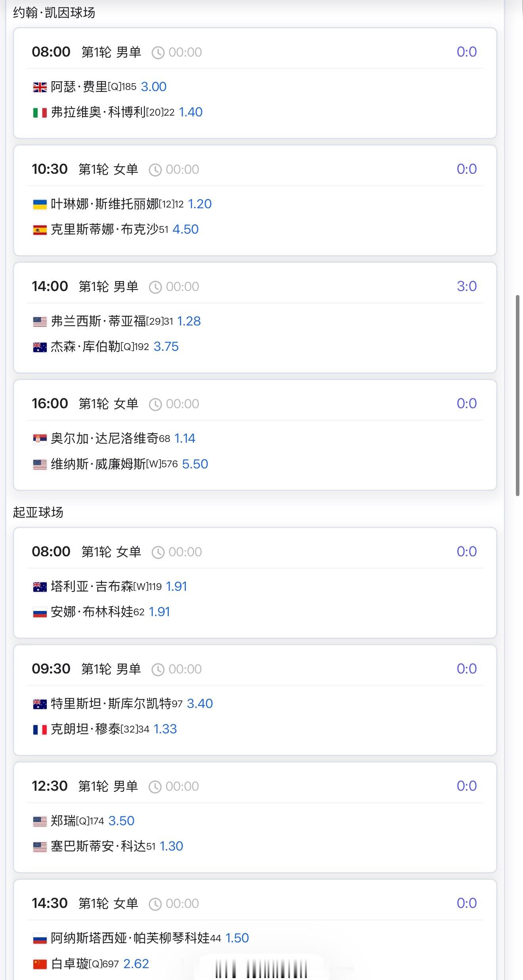This screenshot has width=523, height=980.
Task: Open player 弗兰西斯·蒂亚福
Action: point(98,321)
